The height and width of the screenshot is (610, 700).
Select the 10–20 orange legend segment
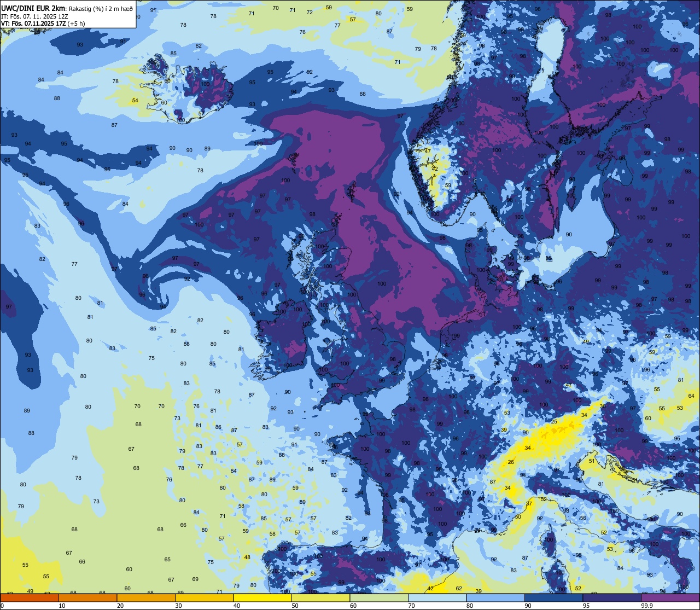point(88,598)
